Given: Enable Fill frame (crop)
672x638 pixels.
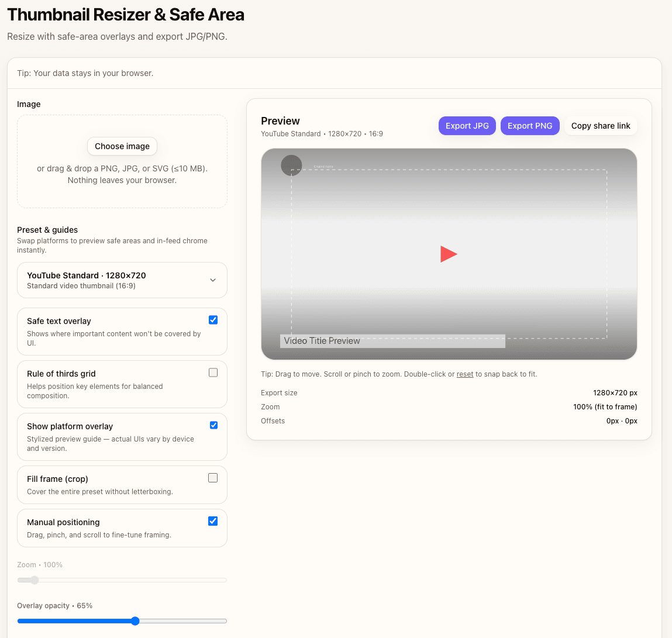Looking at the screenshot, I should click(213, 478).
